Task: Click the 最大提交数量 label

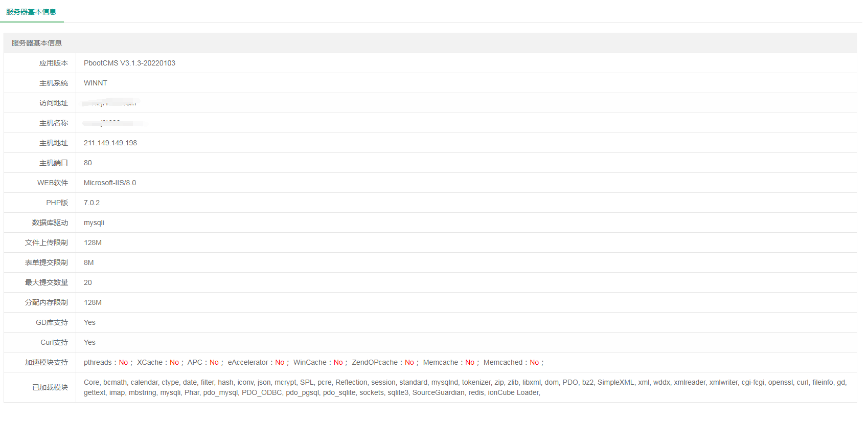Action: [47, 282]
